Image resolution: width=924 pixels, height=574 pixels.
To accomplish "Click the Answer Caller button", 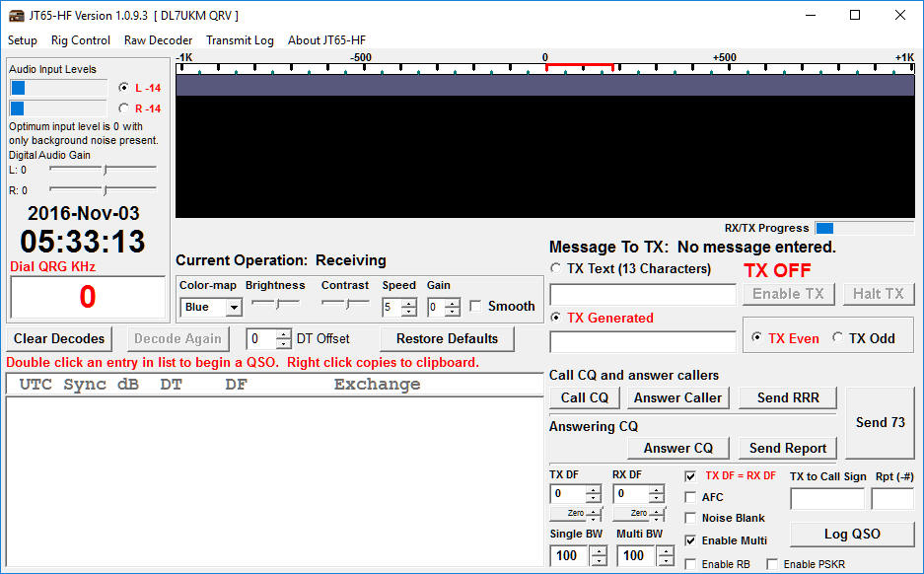I will [x=677, y=397].
